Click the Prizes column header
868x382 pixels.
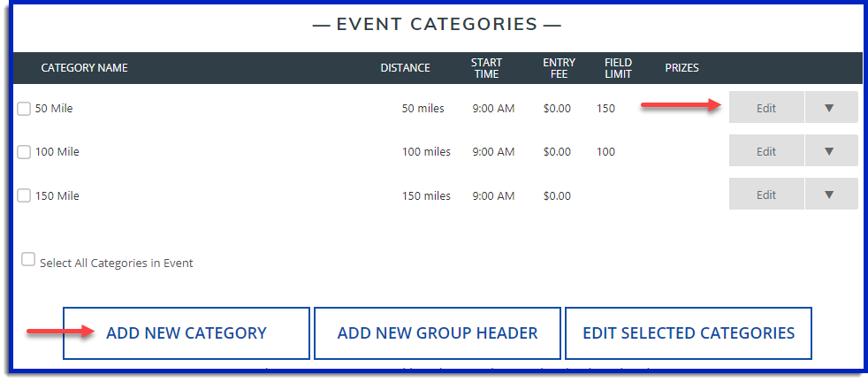(681, 68)
